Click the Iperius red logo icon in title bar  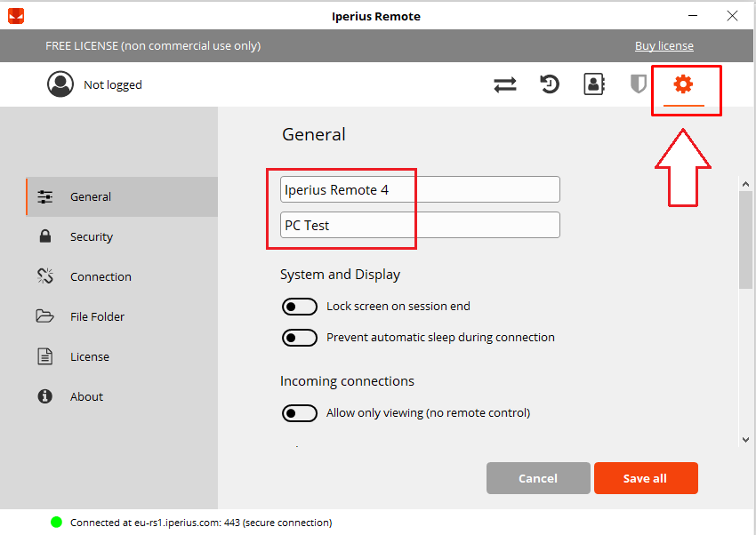click(16, 16)
